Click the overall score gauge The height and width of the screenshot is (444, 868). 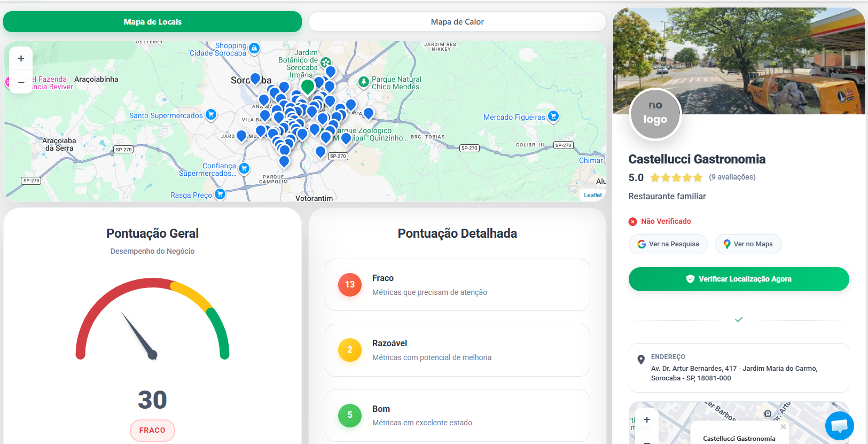(x=152, y=319)
